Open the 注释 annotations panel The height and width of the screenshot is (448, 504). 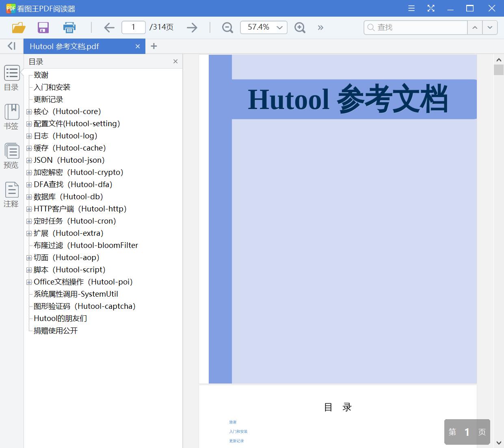click(11, 195)
